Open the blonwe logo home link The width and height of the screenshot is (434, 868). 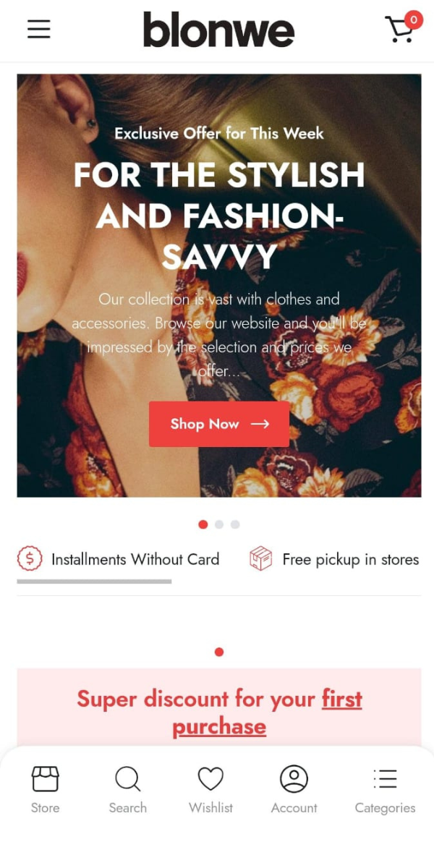pos(218,30)
